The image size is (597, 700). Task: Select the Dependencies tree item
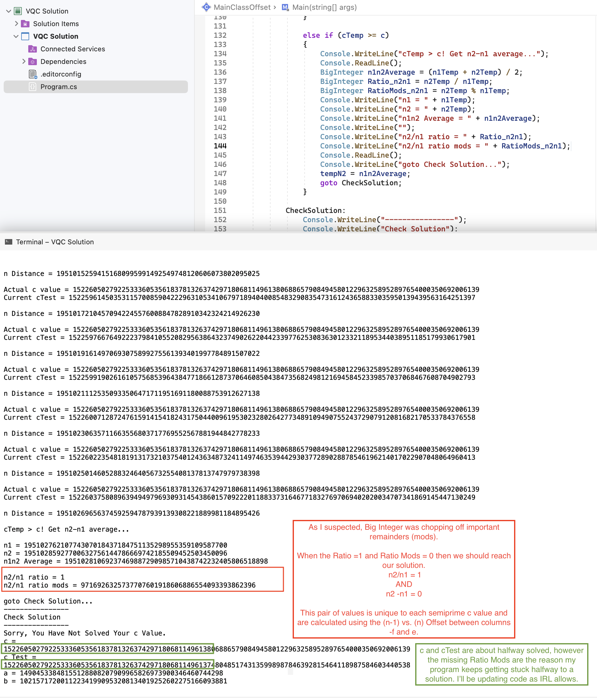(x=63, y=61)
